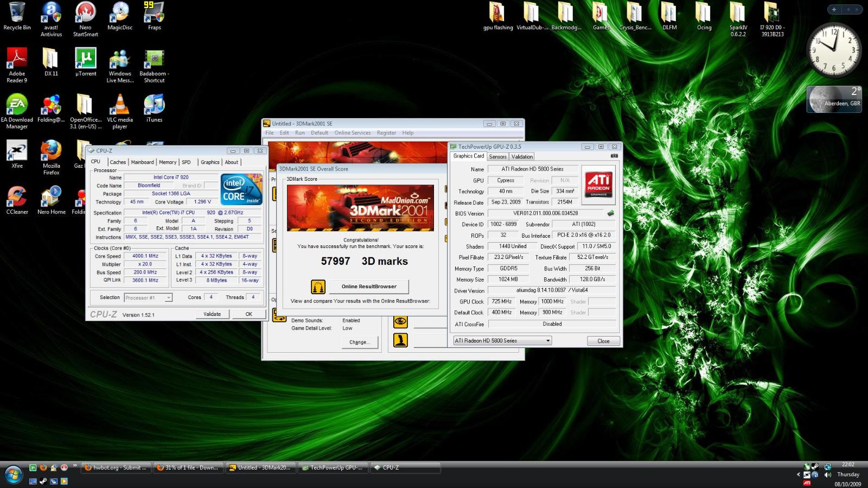Open the DX 11 folder
The width and height of the screenshot is (868, 488).
(x=51, y=62)
